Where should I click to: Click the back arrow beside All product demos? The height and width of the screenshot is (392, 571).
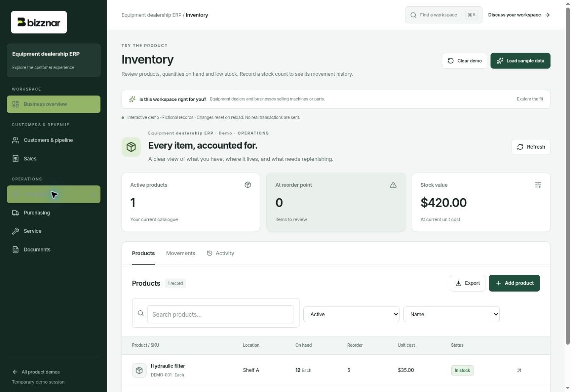click(x=15, y=372)
